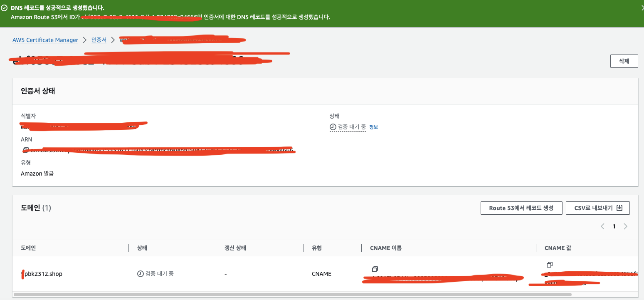Click the horizontal scrollbar below the domain table

(x=292, y=295)
